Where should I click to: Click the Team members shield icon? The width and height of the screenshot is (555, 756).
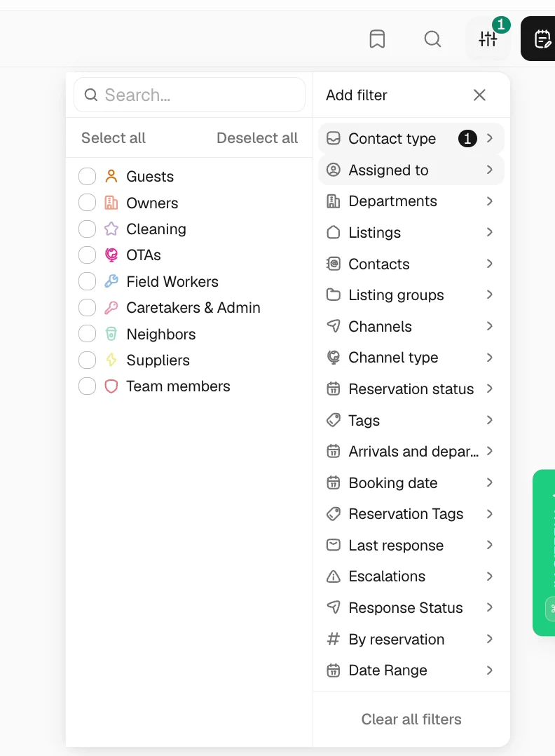tap(111, 386)
